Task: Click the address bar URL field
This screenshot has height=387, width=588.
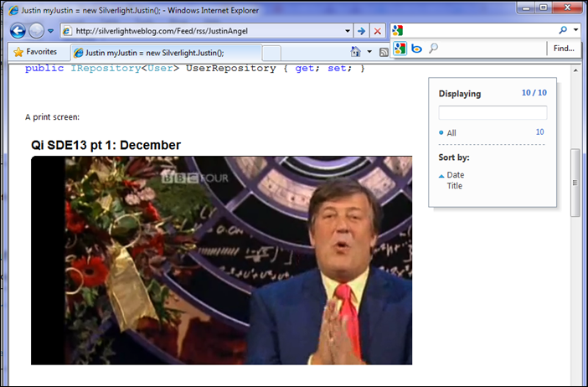Action: 208,31
